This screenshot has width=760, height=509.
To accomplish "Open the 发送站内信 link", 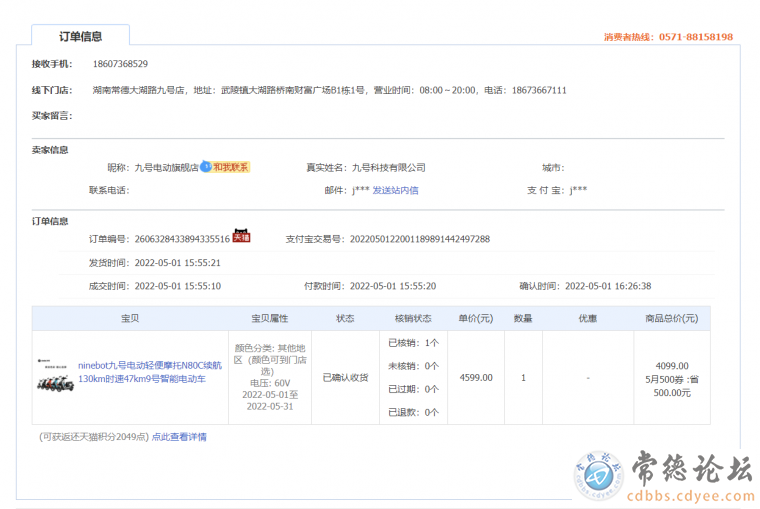I will point(395,191).
